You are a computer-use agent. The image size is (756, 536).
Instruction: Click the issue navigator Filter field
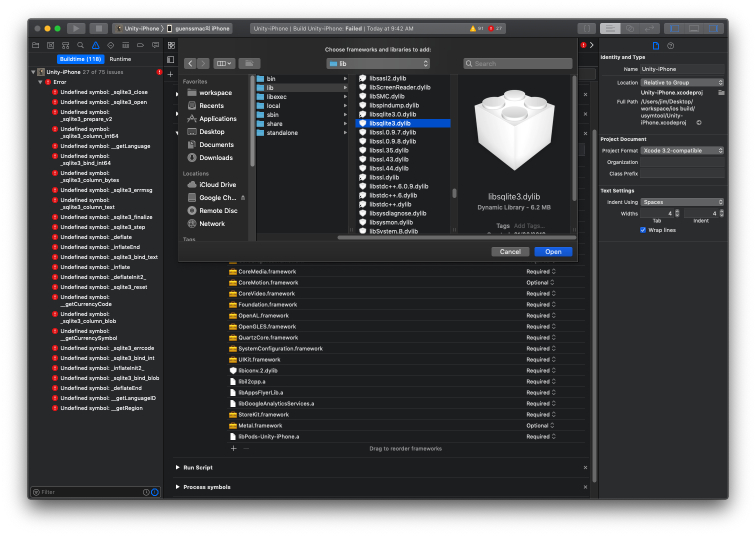coord(95,492)
